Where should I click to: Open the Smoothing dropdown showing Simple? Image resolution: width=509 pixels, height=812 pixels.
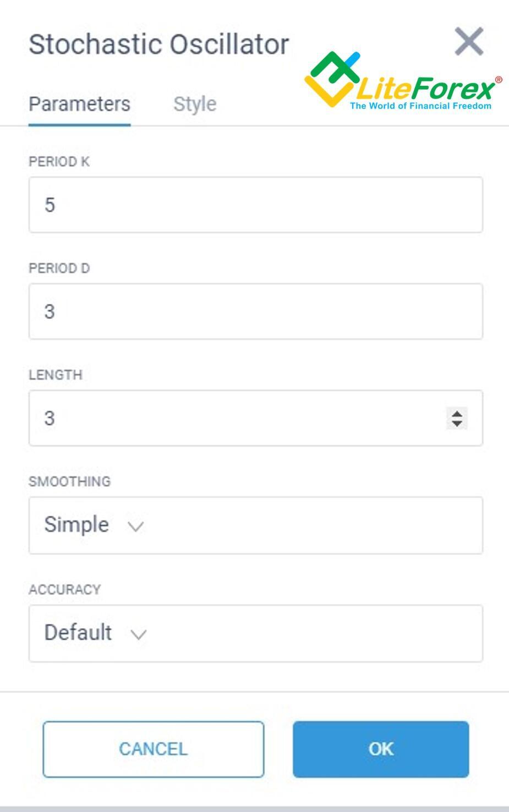256,525
